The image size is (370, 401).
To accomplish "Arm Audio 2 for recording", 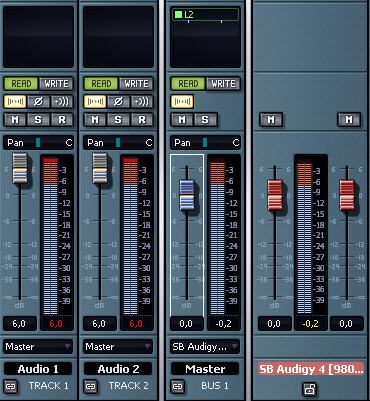I will [142, 120].
